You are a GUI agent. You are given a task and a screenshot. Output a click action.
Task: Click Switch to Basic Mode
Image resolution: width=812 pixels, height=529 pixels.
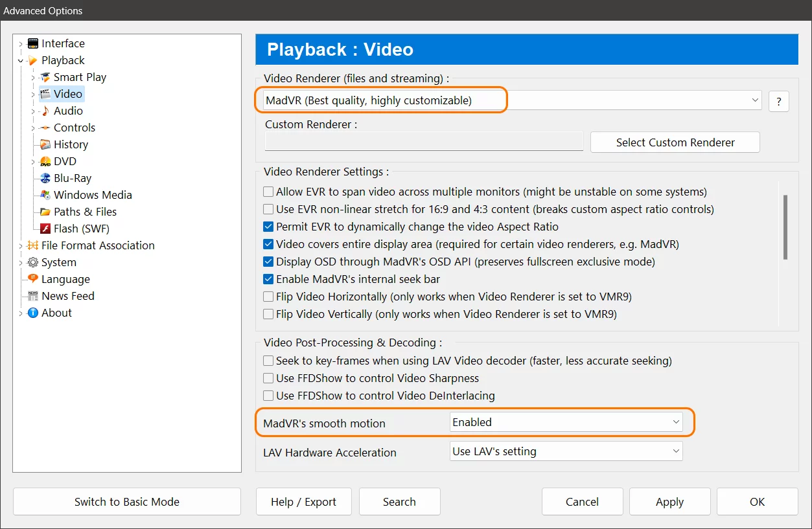(x=127, y=502)
